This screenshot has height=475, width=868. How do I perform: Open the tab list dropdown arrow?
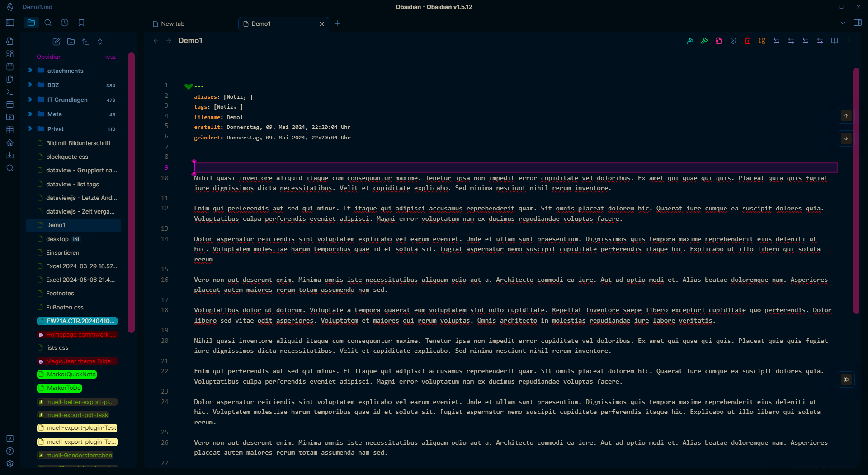tap(843, 23)
